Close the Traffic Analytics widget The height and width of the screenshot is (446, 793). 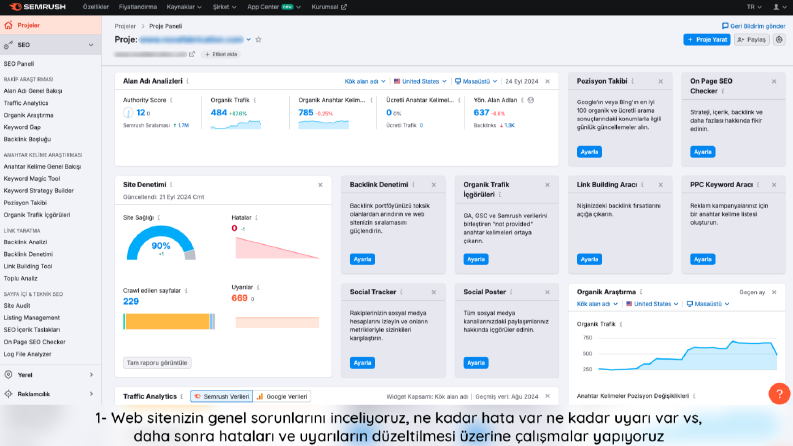[x=547, y=396]
